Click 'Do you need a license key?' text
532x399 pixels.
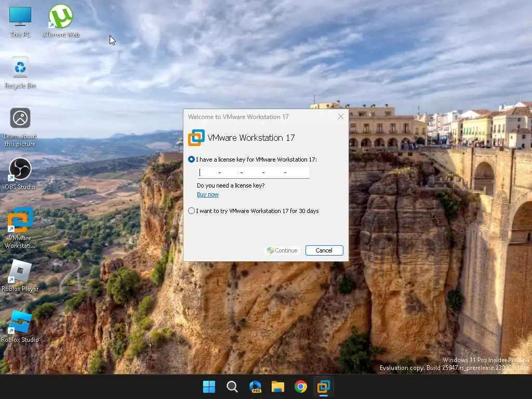click(x=231, y=185)
